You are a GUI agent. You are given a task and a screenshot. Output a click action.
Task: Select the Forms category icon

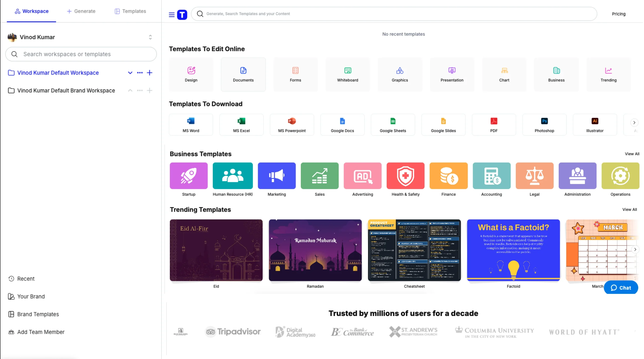pyautogui.click(x=295, y=70)
